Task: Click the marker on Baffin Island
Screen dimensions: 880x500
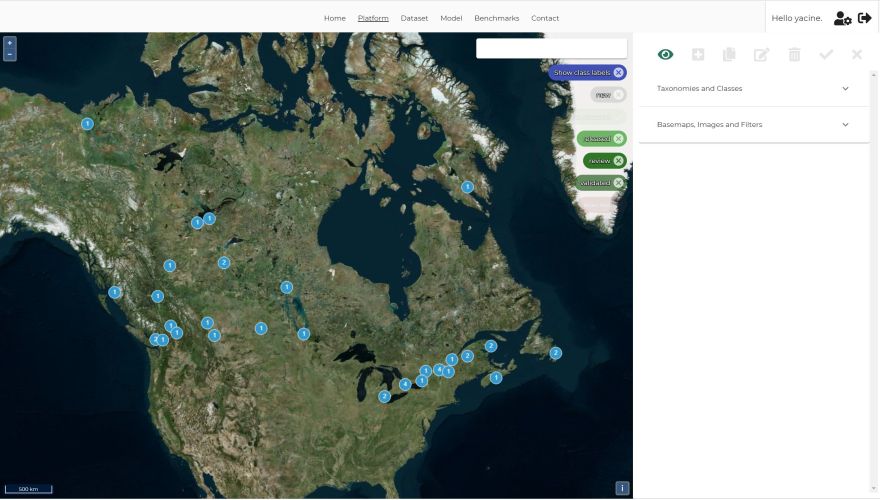Action: pos(467,187)
